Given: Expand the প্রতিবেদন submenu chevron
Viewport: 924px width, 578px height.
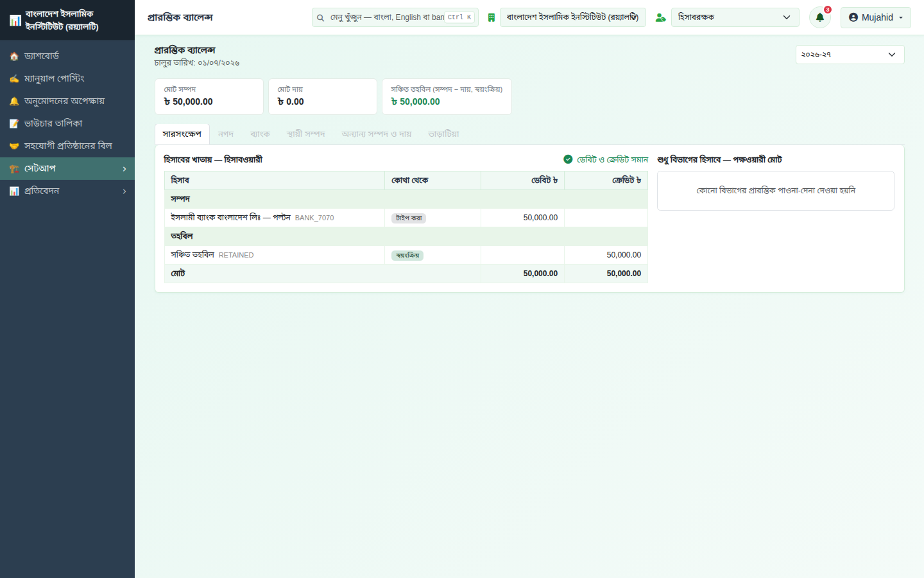Looking at the screenshot, I should coord(124,191).
